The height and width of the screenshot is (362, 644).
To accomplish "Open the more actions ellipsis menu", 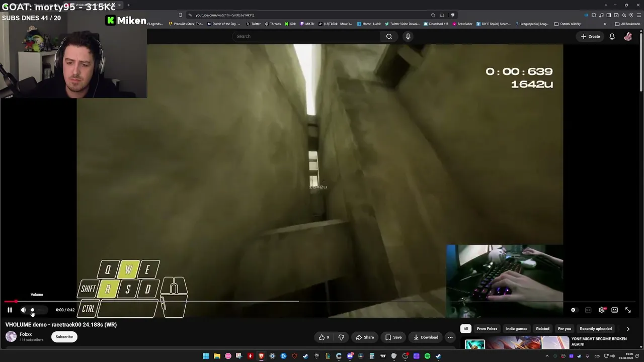I will pyautogui.click(x=450, y=337).
